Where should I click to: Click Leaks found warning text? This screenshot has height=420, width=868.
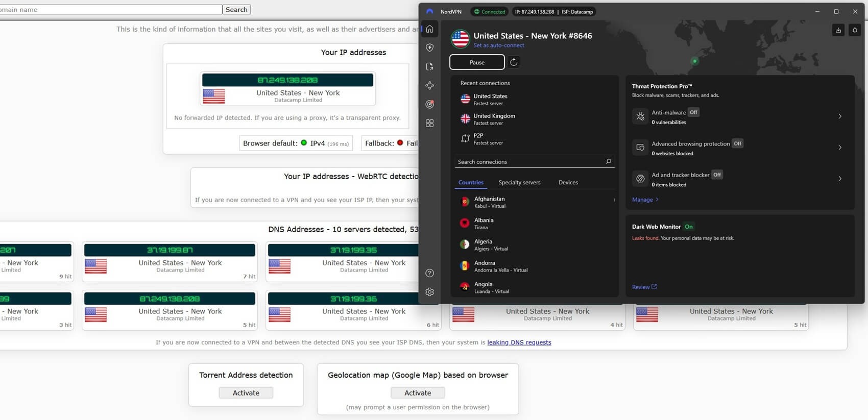645,238
